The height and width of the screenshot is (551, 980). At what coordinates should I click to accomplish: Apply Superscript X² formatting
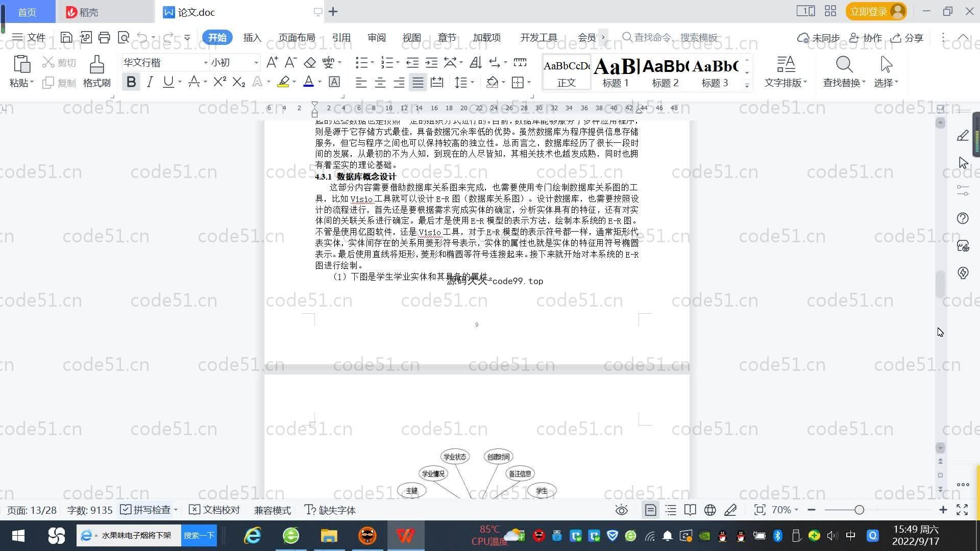219,82
